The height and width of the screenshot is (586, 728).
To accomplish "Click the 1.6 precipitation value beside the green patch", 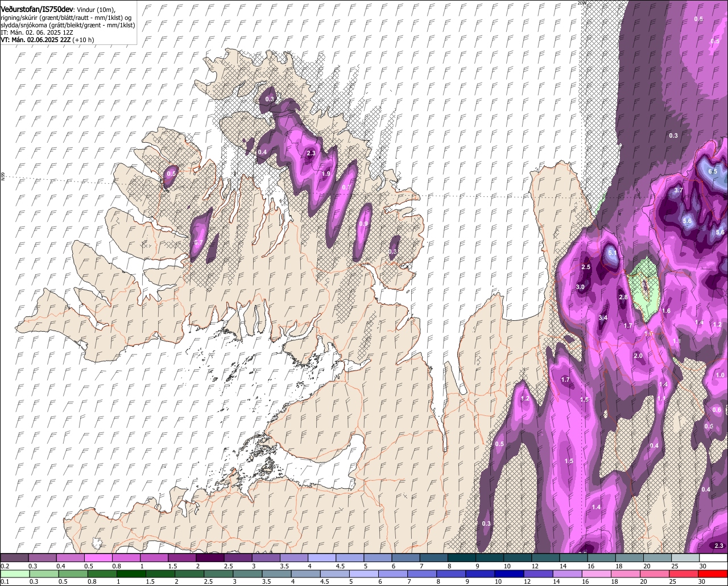I will [x=666, y=311].
